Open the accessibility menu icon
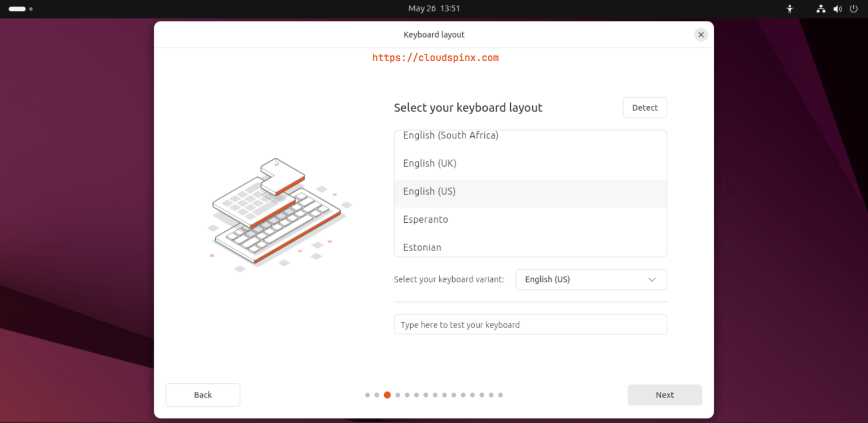 coord(790,9)
